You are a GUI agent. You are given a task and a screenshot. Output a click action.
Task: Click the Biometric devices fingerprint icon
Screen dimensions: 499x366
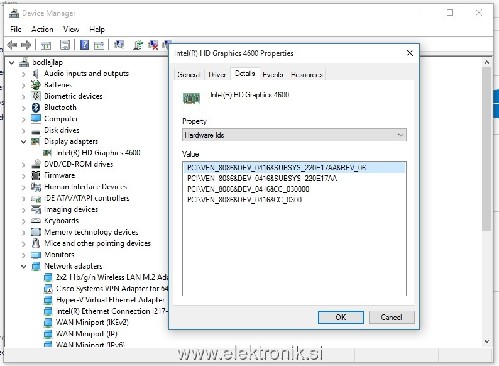pyautogui.click(x=36, y=96)
